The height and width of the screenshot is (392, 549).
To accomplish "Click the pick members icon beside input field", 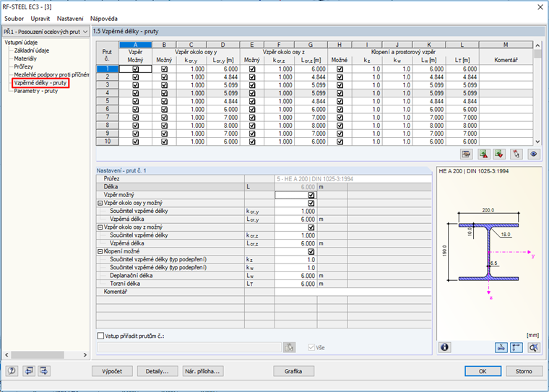I will [289, 347].
